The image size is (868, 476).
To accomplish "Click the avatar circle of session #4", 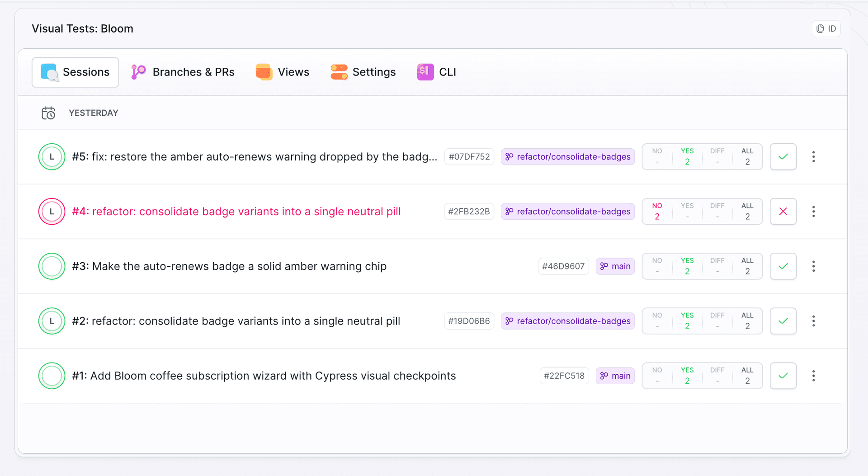I will click(x=52, y=212).
